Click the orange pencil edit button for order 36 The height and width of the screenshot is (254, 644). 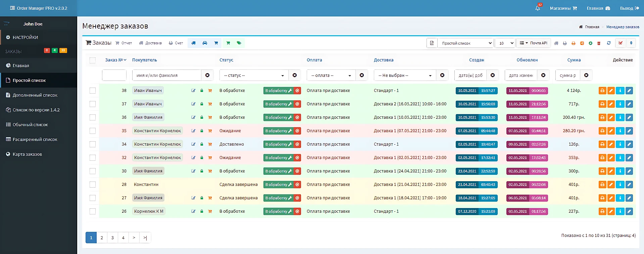click(x=611, y=117)
